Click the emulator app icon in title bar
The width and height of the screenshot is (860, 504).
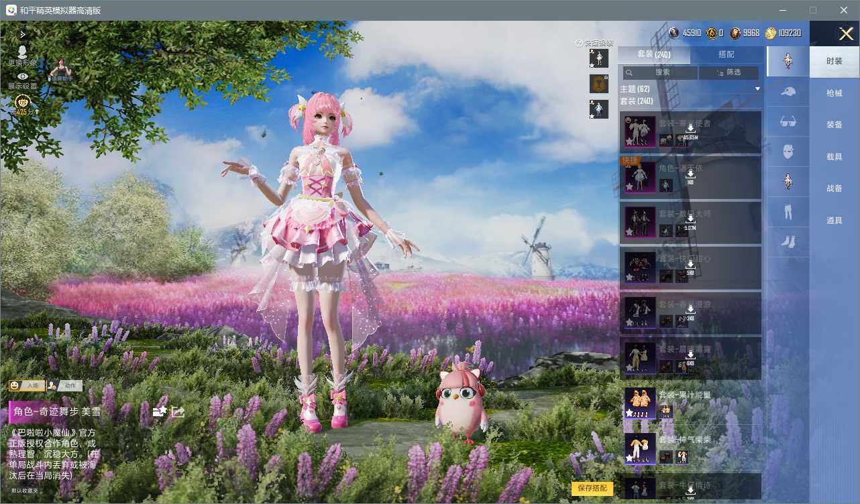click(11, 10)
